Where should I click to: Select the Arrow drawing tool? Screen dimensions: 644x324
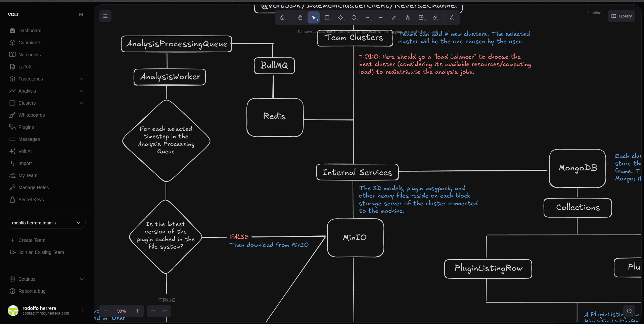pos(367,17)
